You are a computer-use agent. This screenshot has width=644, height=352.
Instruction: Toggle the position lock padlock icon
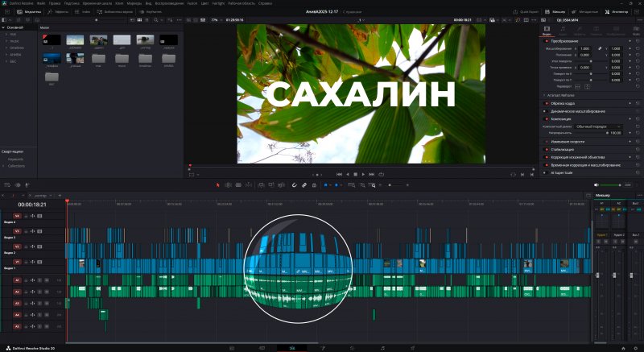(314, 185)
